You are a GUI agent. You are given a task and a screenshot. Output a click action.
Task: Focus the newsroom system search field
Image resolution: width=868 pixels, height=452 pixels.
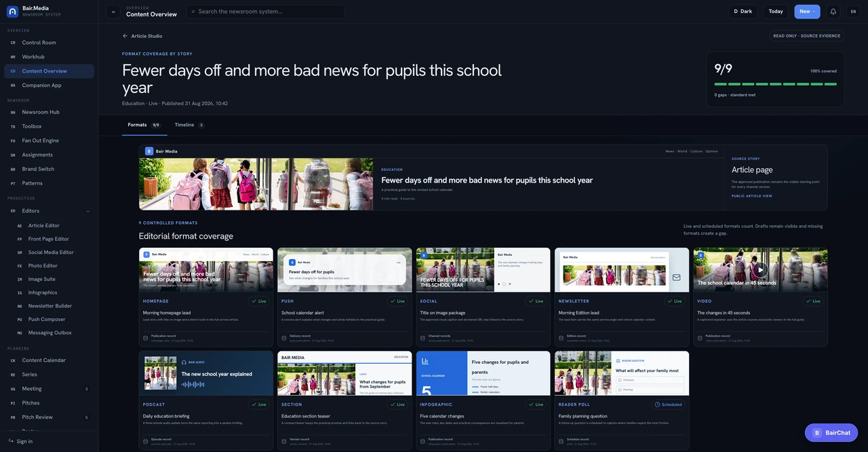[265, 12]
